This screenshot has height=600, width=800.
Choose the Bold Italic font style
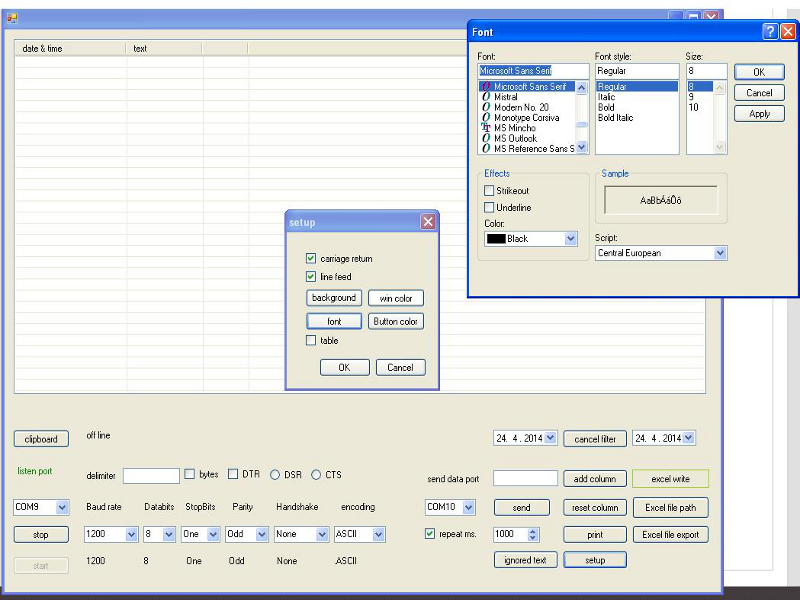point(637,118)
